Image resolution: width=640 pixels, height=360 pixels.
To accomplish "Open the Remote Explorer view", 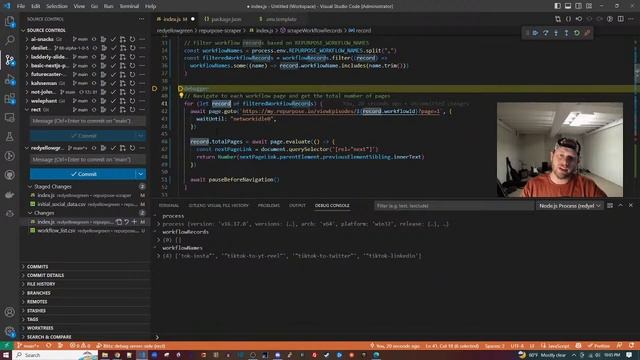I will [x=9, y=118].
